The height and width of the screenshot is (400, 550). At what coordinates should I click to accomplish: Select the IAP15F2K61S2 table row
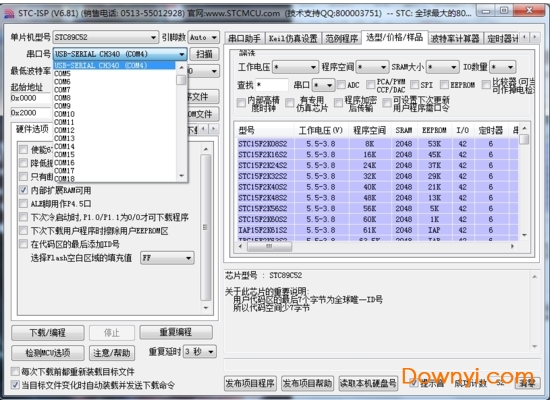pos(377,230)
